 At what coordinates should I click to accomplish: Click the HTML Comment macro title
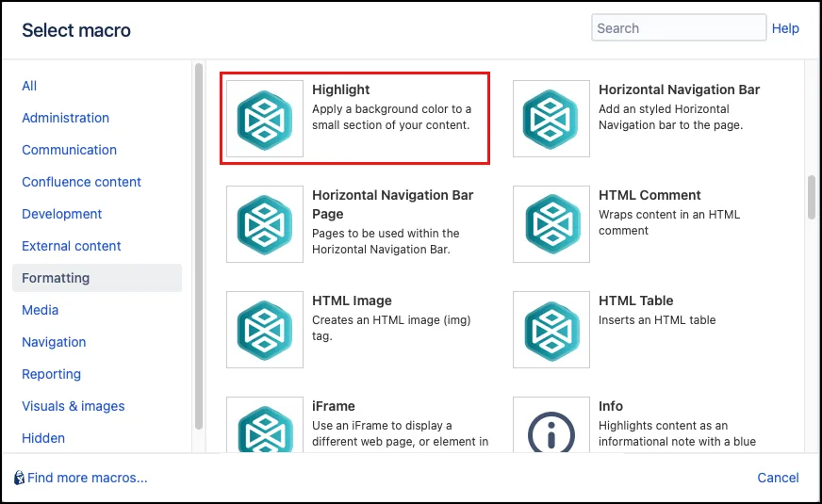coord(649,195)
